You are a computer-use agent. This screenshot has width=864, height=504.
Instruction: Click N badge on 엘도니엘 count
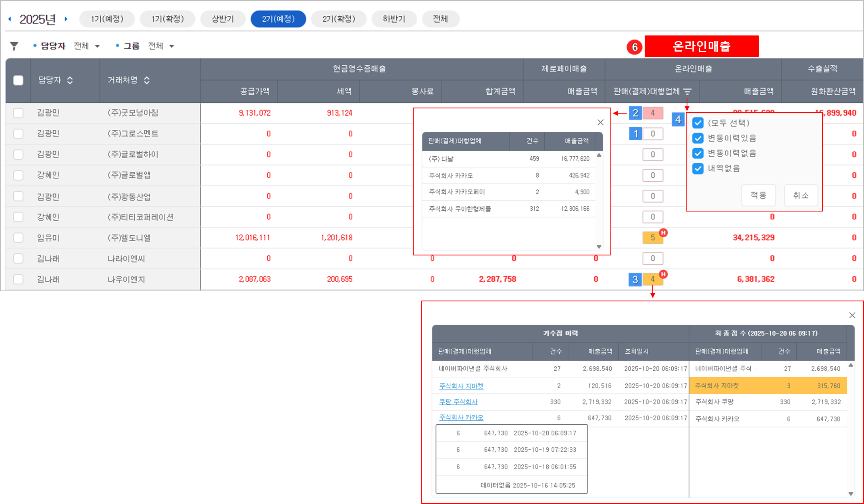[x=663, y=233]
